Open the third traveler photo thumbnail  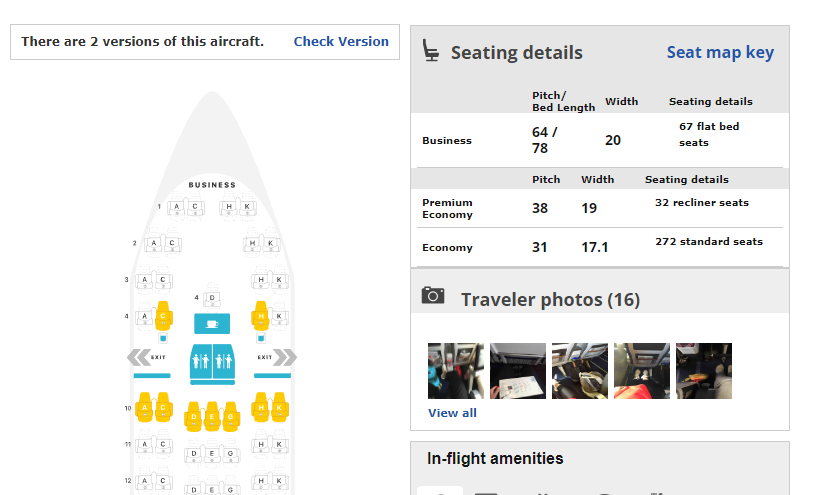pos(579,371)
